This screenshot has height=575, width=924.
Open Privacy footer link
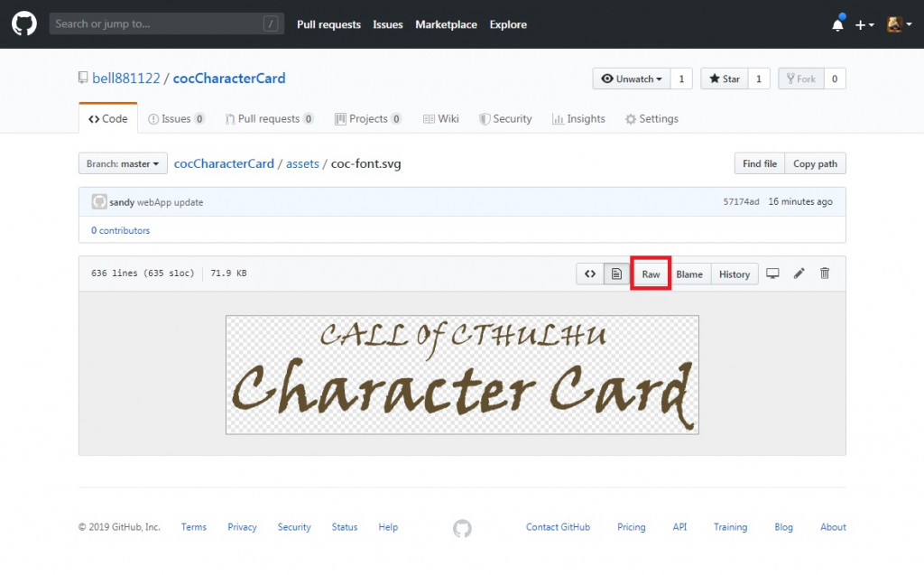[x=242, y=526]
